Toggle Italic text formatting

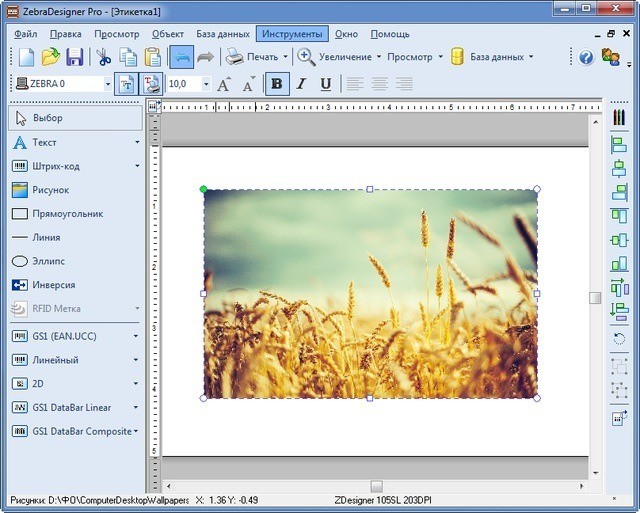301,84
